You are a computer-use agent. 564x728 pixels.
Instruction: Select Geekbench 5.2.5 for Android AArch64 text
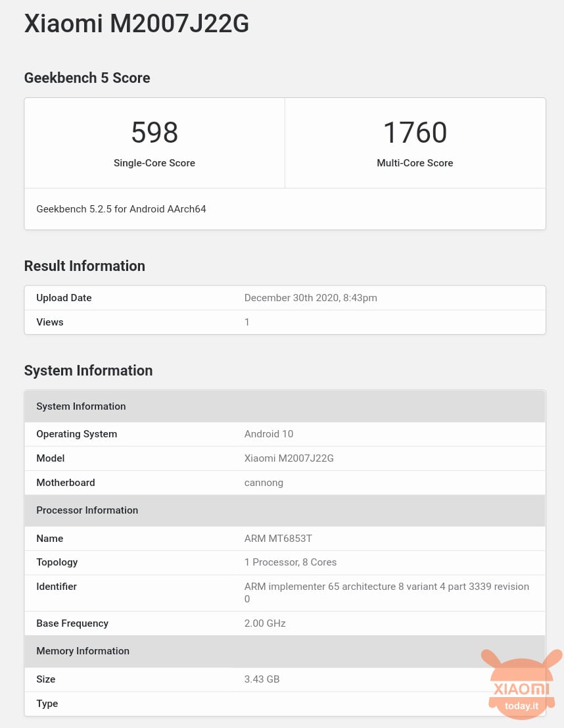tap(121, 209)
